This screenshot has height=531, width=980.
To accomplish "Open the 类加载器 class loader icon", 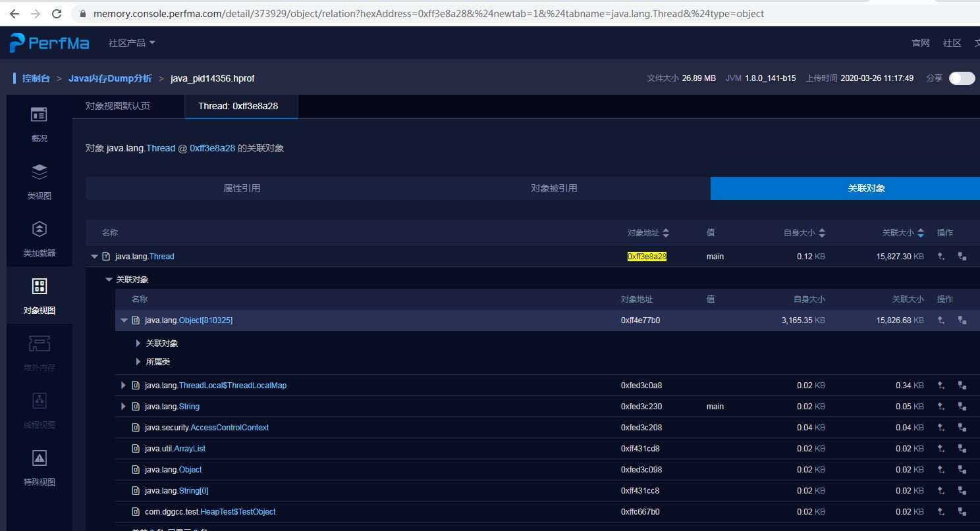I will [x=39, y=230].
